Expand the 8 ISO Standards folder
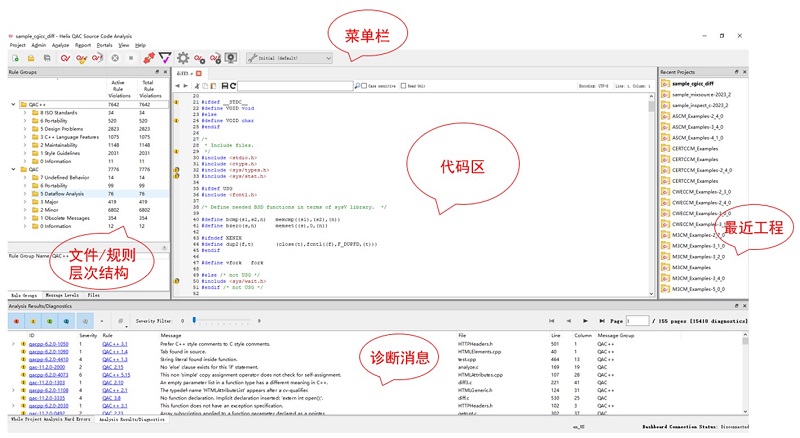Image resolution: width=800 pixels, height=438 pixels. [25, 113]
